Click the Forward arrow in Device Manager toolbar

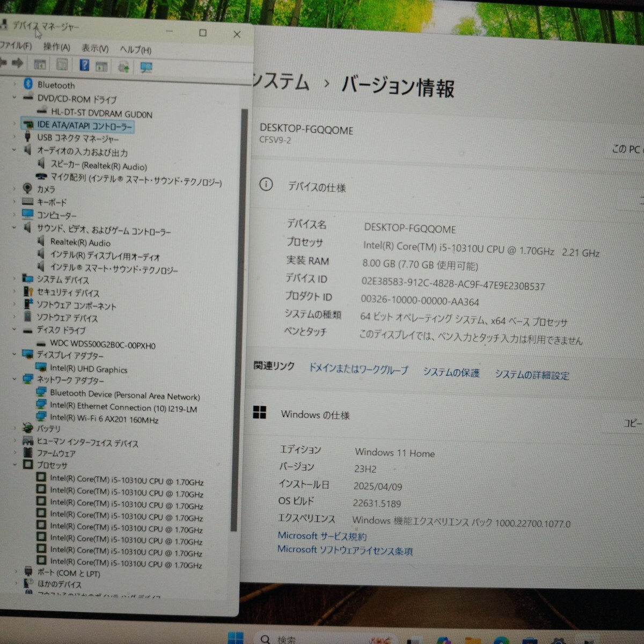tap(18, 63)
